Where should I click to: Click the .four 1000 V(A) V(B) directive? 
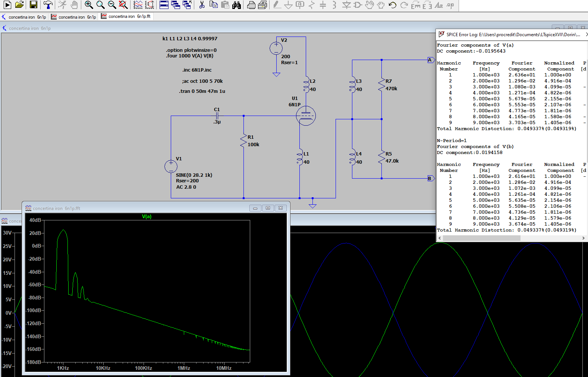point(189,56)
